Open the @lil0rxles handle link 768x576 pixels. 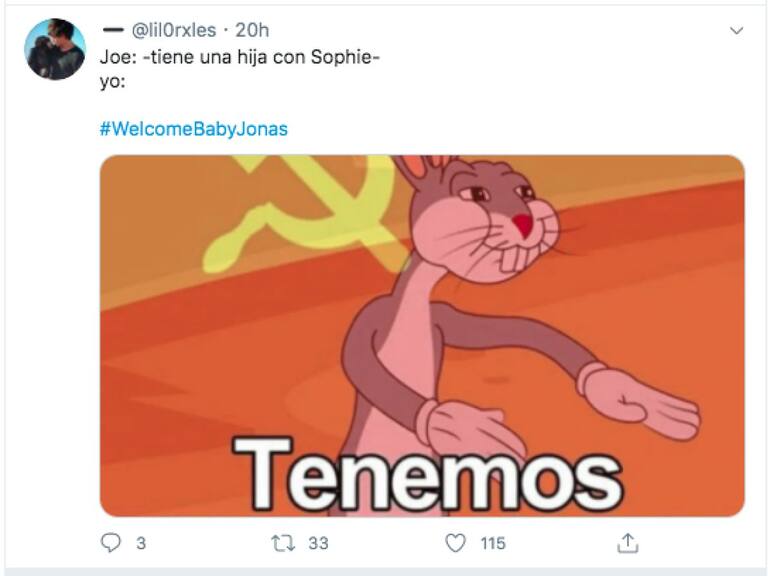(x=174, y=30)
